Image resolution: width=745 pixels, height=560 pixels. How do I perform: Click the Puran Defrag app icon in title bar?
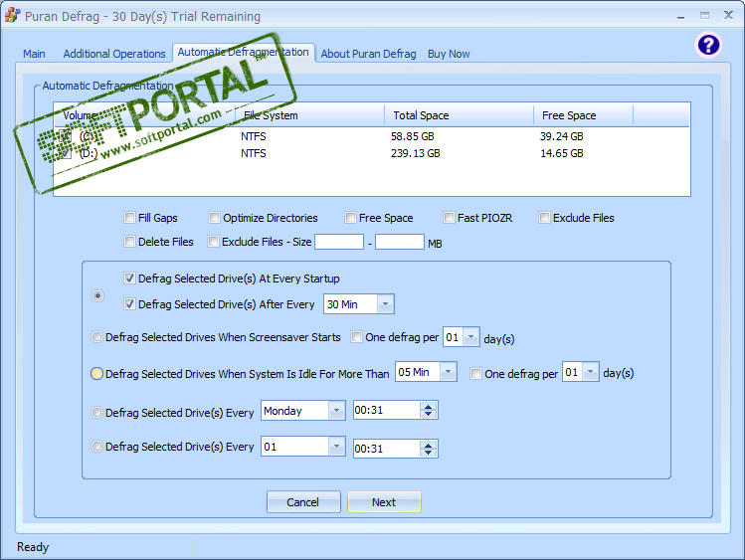click(12, 15)
